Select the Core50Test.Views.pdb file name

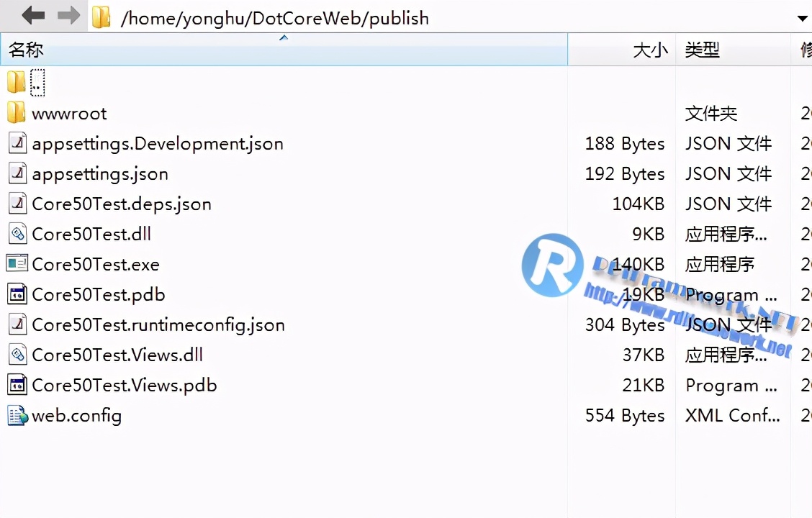(125, 386)
